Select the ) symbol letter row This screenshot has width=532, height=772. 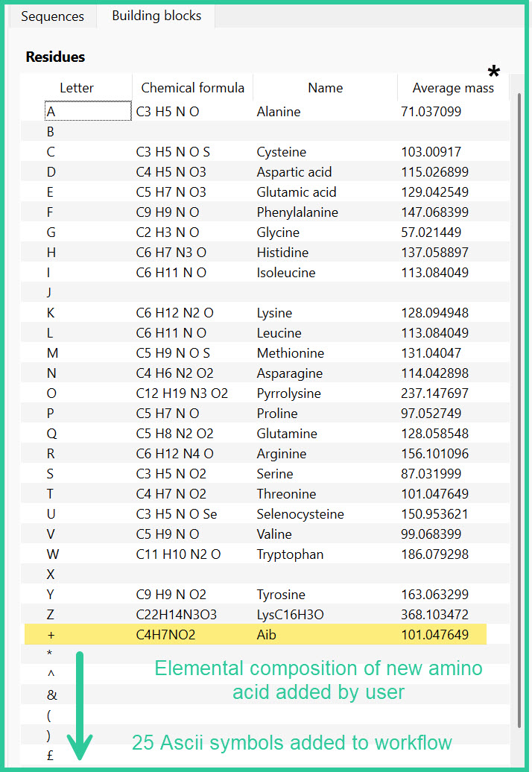(265, 735)
